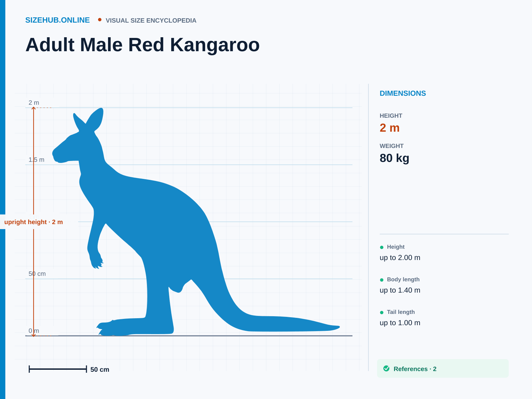Click the WEIGHT label in dimensions panel
The image size is (532, 399).
[392, 146]
